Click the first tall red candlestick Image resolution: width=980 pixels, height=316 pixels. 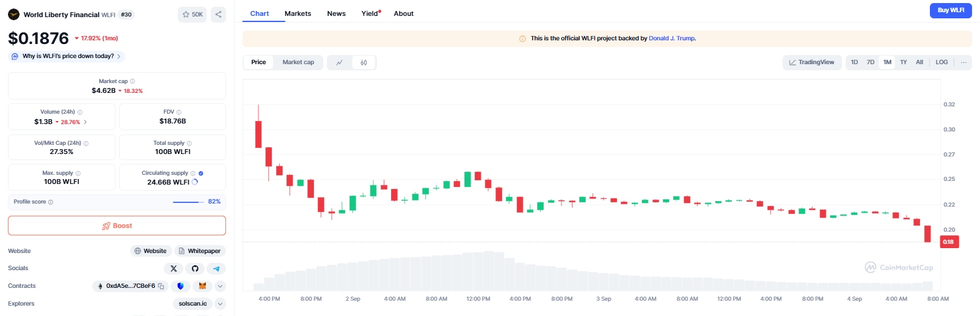point(258,134)
